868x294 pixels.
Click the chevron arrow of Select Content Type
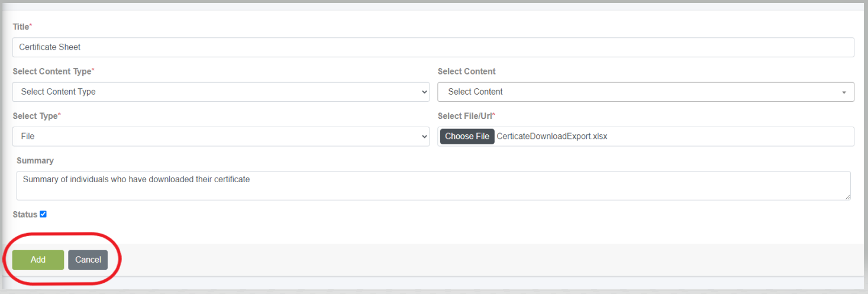[424, 92]
